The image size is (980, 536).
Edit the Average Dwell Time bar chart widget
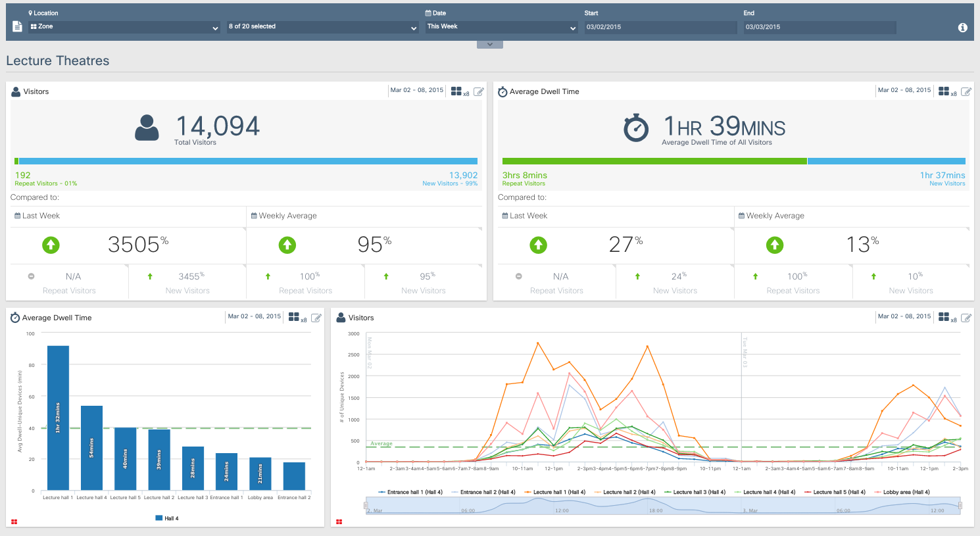pyautogui.click(x=316, y=318)
